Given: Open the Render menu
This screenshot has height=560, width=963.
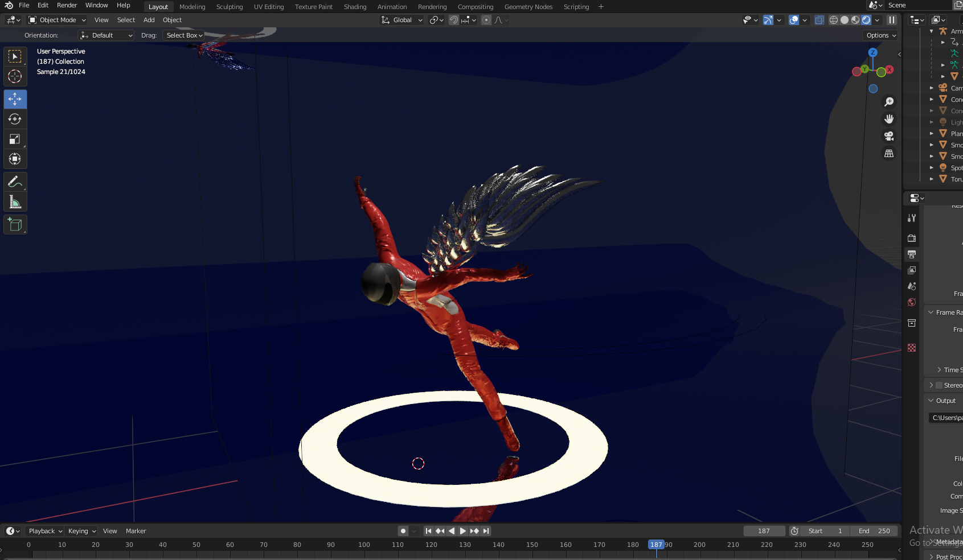Looking at the screenshot, I should [67, 5].
